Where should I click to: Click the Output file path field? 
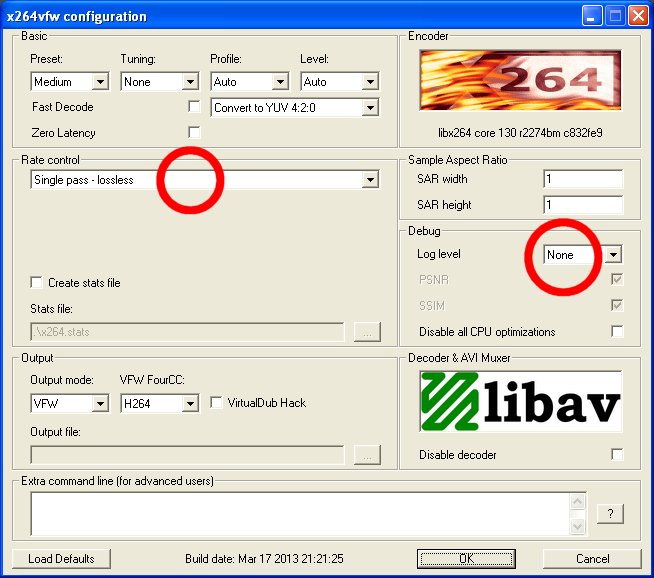187,455
